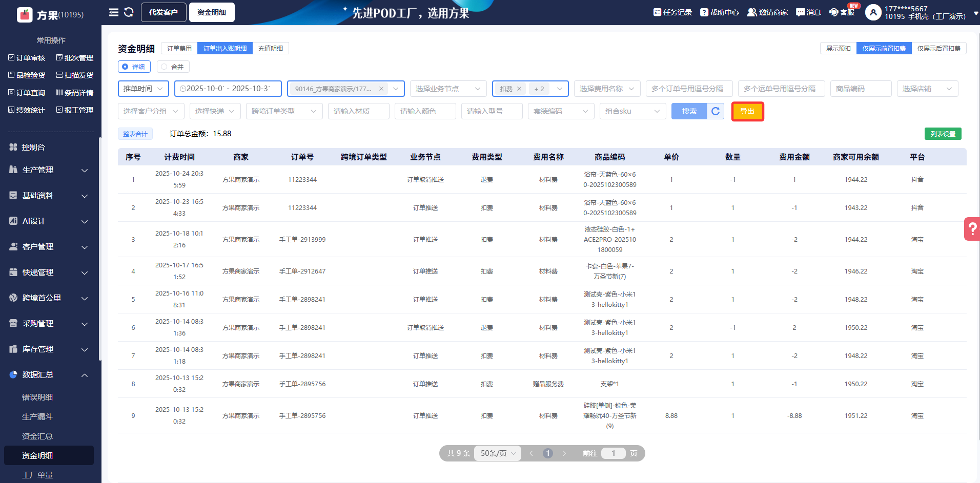Open the 选择业务节点 dropdown
This screenshot has width=980, height=483.
pos(448,89)
